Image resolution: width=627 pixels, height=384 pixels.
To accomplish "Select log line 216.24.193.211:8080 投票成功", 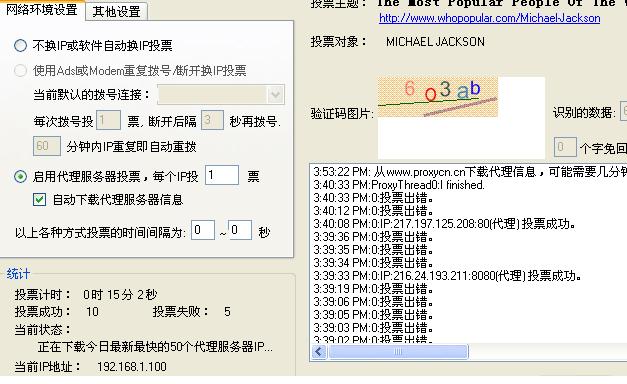I will [447, 276].
